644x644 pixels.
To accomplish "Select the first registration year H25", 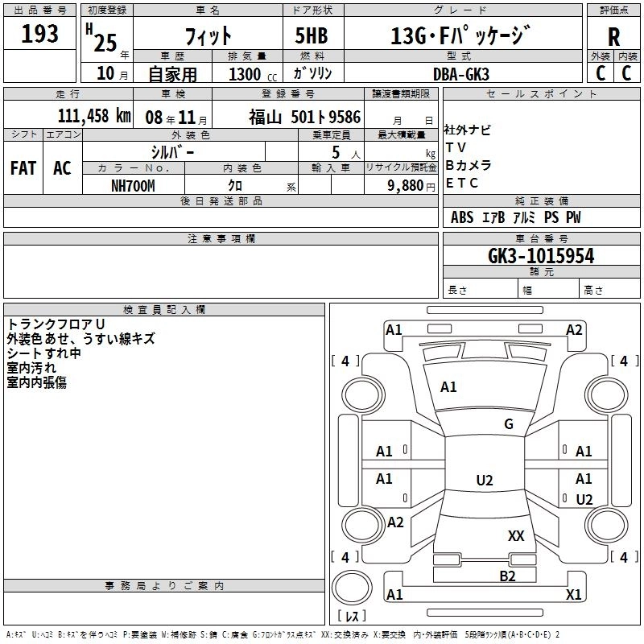I will click(x=101, y=38).
